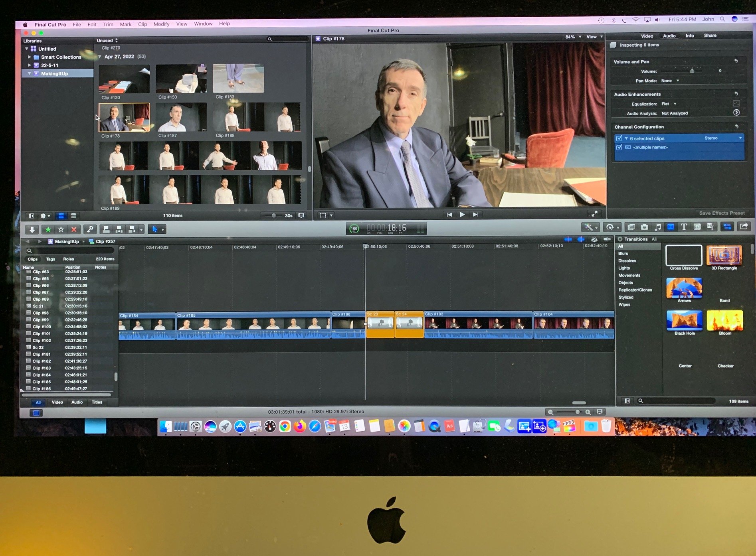Uncheck the 6 selected clips checkbox

[x=619, y=138]
